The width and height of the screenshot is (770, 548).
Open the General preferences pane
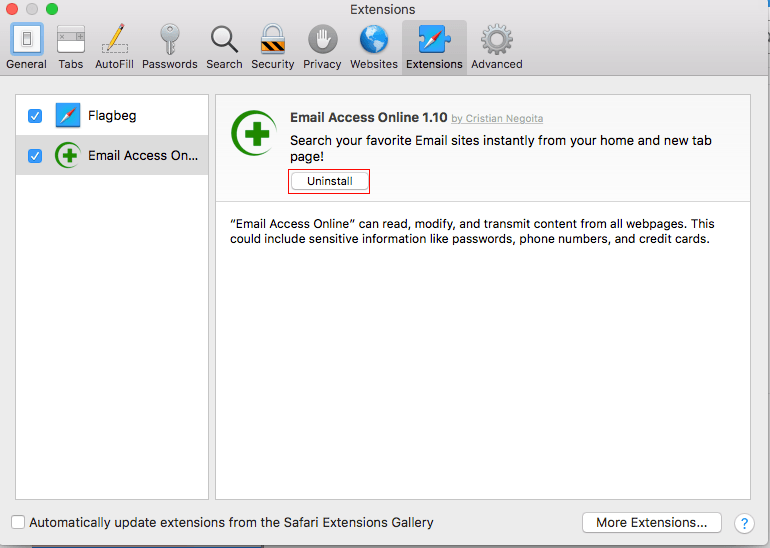[x=26, y=47]
